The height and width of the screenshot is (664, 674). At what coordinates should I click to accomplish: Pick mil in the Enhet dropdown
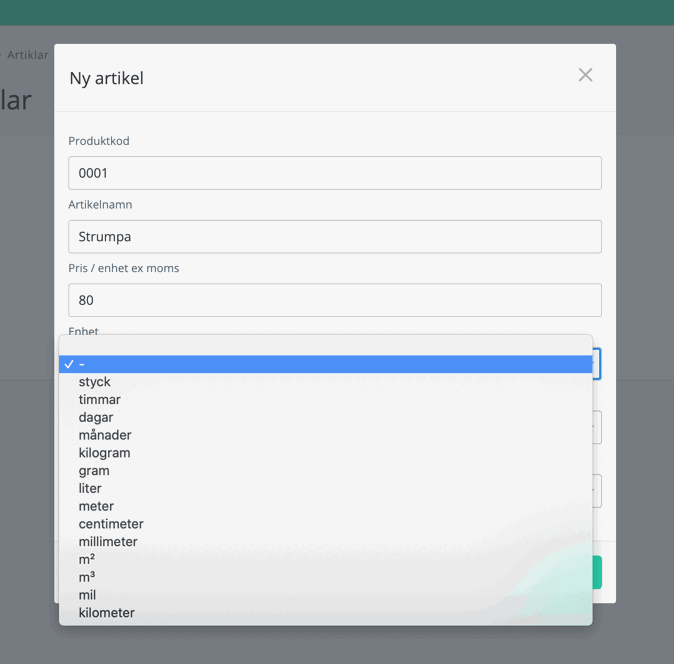click(x=87, y=595)
